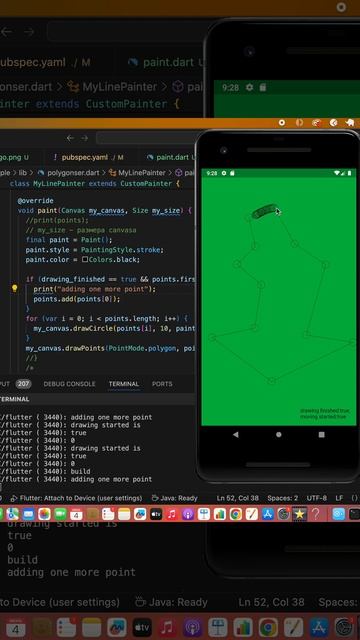Image resolution: width=360 pixels, height=640 pixels.
Task: Click the LF end-of-line status item
Action: click(x=339, y=498)
